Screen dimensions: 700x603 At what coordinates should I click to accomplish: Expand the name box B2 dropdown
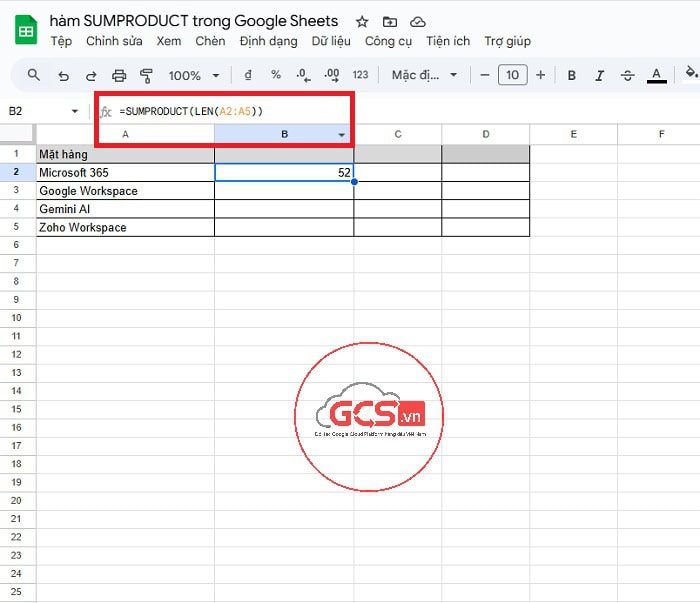74,111
